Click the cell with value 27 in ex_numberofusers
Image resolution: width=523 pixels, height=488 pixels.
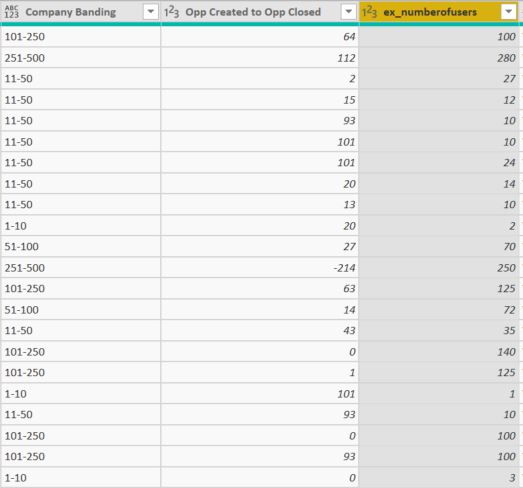(439, 79)
